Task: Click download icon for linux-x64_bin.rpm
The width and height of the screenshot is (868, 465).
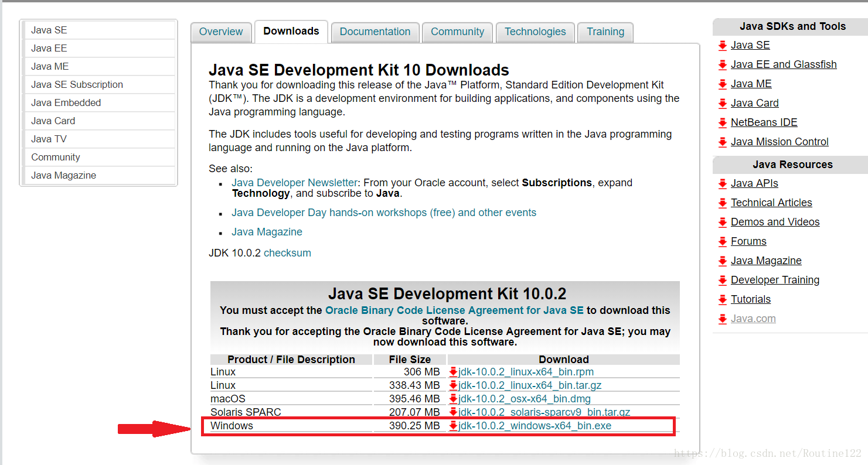Action: coord(453,372)
